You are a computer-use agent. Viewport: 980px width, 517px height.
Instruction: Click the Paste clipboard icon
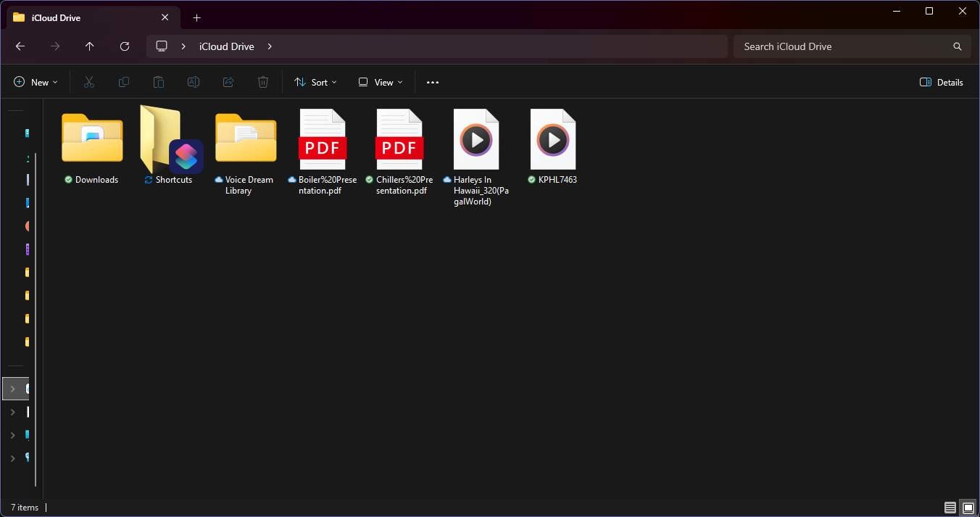[159, 82]
